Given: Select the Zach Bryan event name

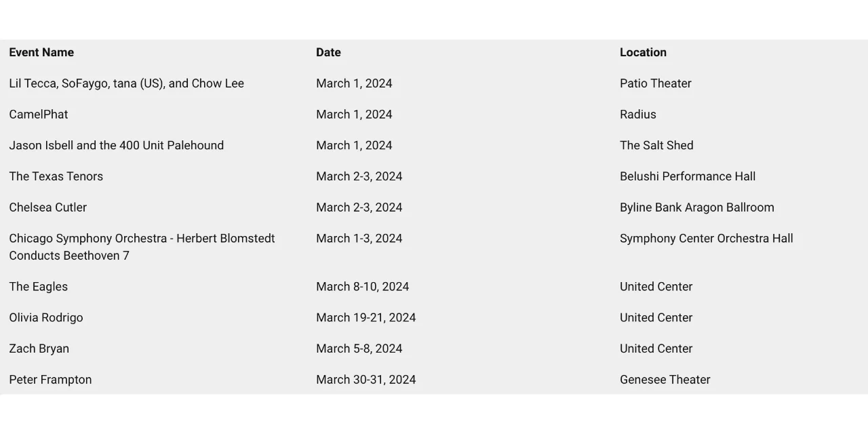Looking at the screenshot, I should [39, 349].
